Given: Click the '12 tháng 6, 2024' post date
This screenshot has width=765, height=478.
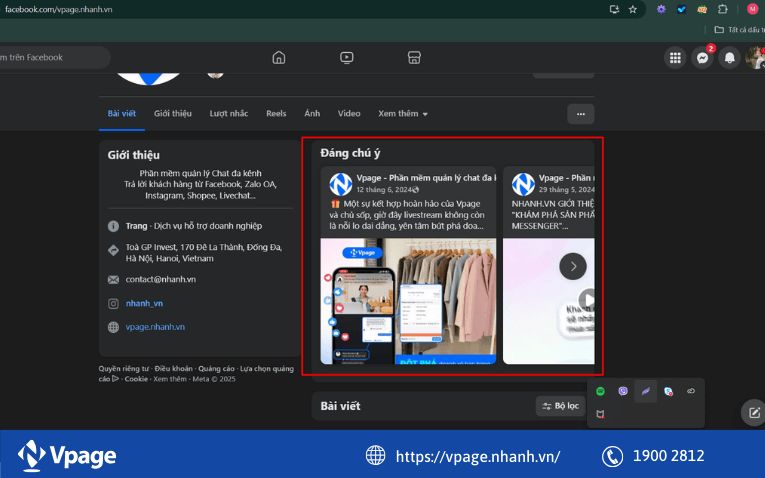Looking at the screenshot, I should pos(384,190).
